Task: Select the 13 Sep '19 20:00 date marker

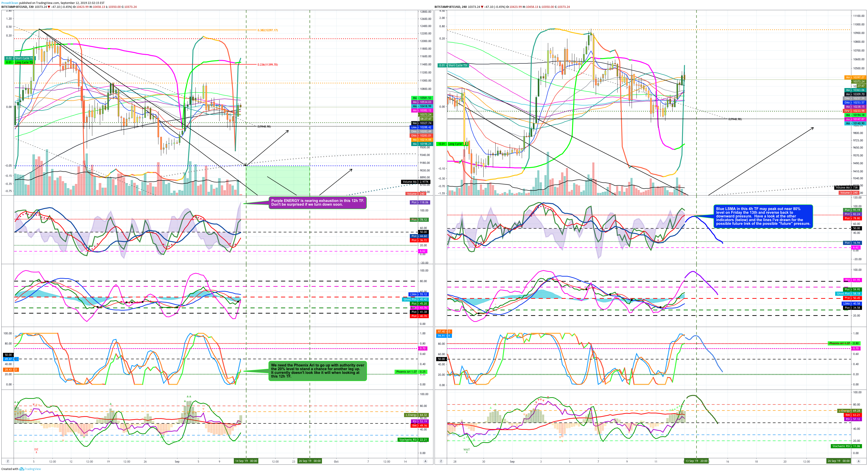Action: tap(696, 461)
